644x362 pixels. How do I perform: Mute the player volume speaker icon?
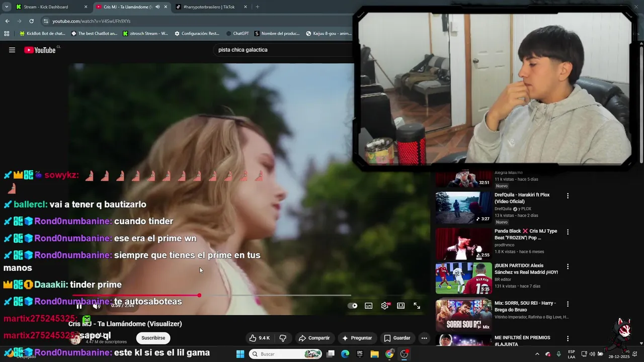click(96, 306)
